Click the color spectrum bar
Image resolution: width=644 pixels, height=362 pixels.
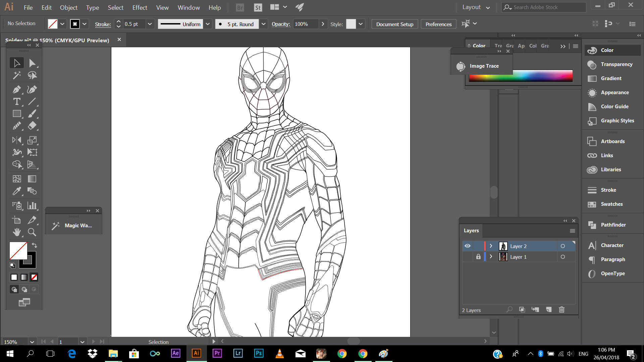coord(521,76)
